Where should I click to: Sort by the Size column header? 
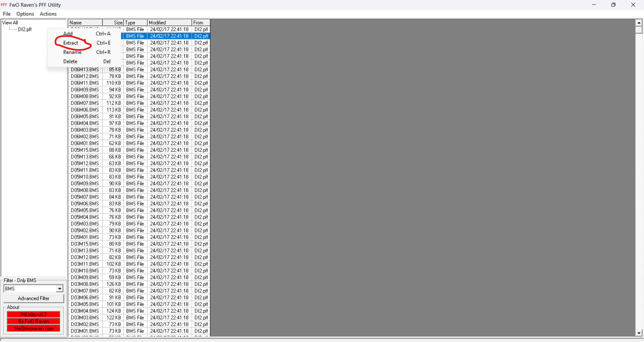click(113, 22)
